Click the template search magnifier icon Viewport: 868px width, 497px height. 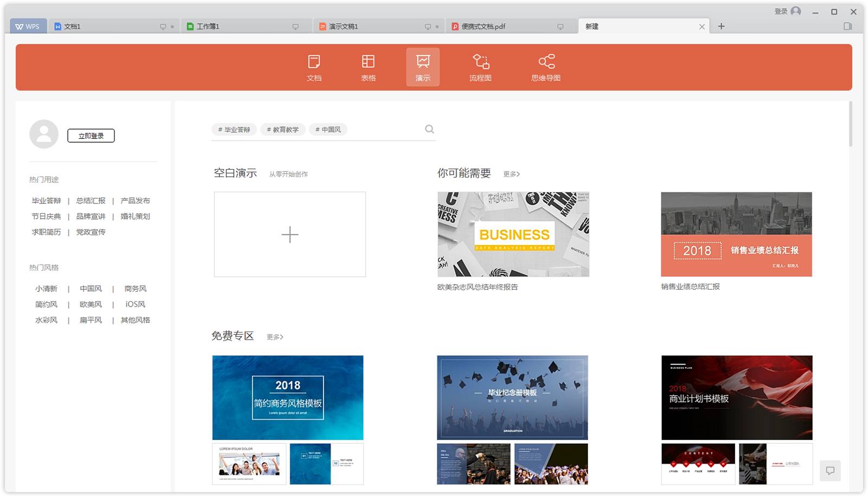click(x=430, y=129)
